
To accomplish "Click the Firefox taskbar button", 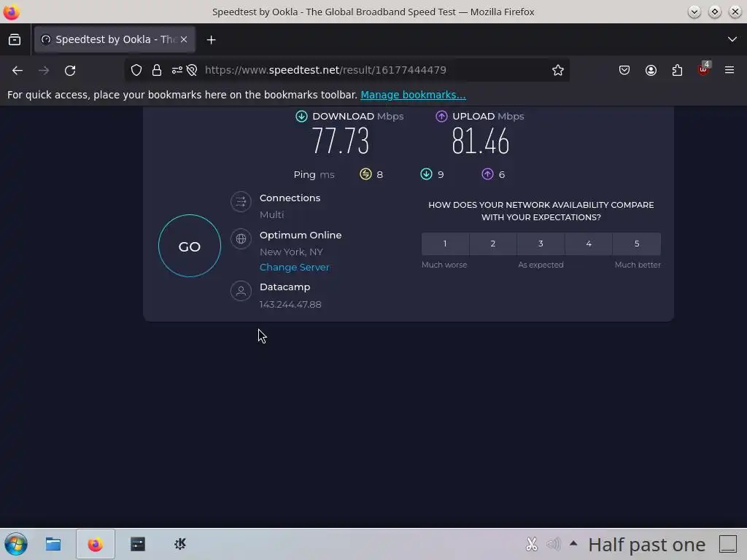I will 96,544.
